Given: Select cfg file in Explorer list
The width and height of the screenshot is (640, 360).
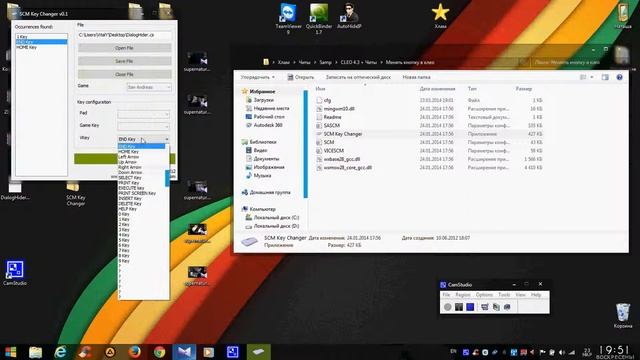Looking at the screenshot, I should tap(327, 100).
